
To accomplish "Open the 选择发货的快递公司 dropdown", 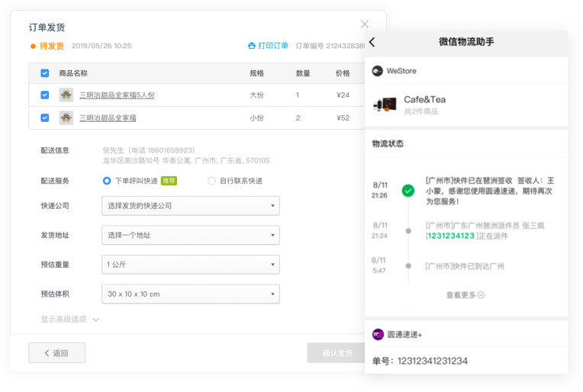I will pos(190,206).
